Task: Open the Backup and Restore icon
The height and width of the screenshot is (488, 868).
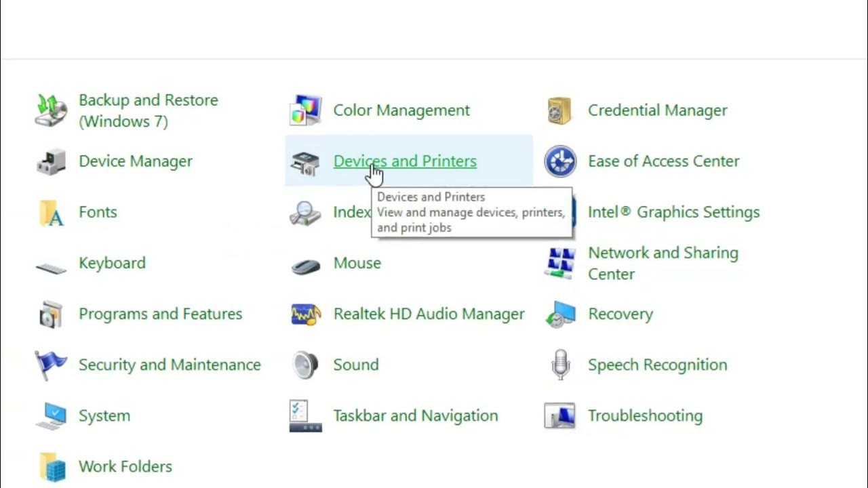Action: [52, 110]
